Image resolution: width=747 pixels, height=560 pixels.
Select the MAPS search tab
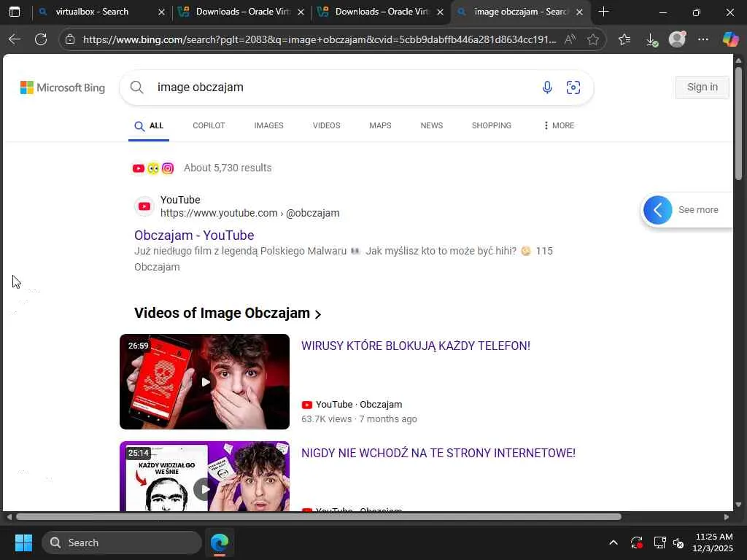(x=380, y=125)
